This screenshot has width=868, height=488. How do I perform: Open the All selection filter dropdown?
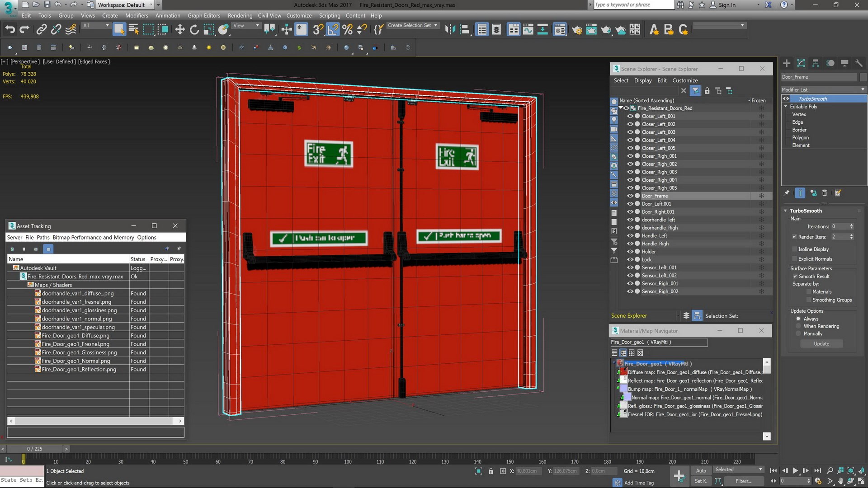click(x=96, y=25)
